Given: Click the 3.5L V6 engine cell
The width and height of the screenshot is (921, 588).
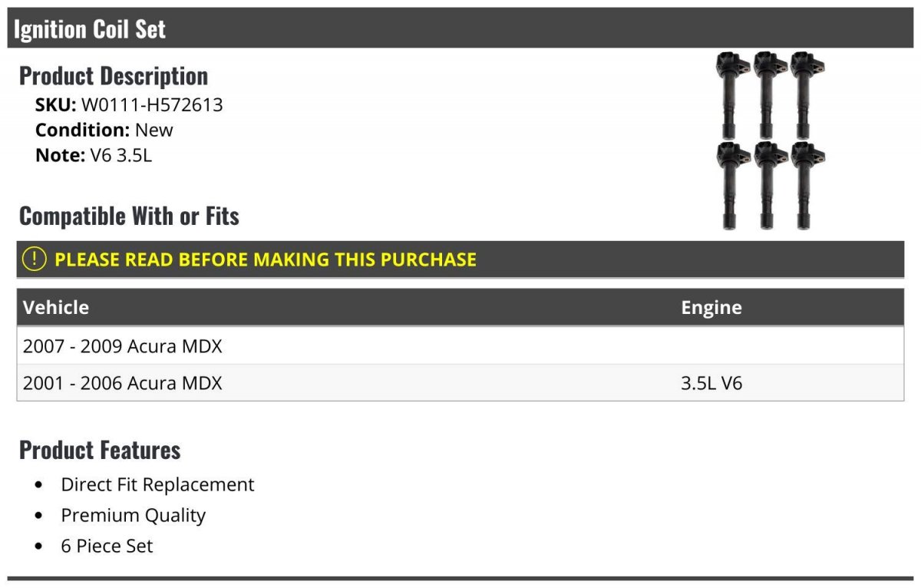Looking at the screenshot, I should click(x=711, y=383).
